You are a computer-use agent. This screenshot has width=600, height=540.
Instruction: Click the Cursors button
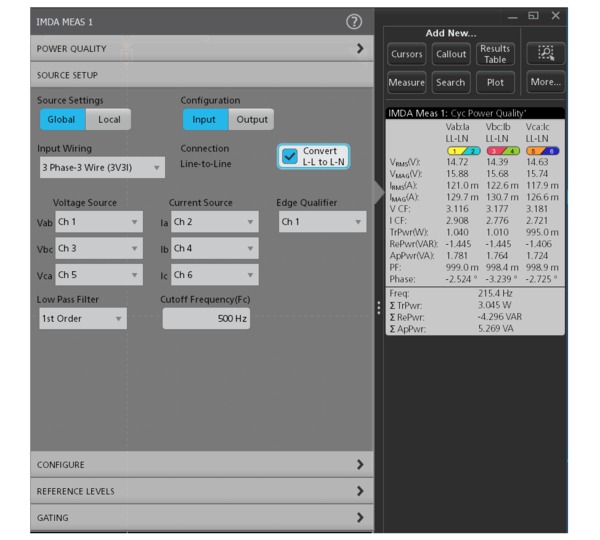click(x=406, y=54)
